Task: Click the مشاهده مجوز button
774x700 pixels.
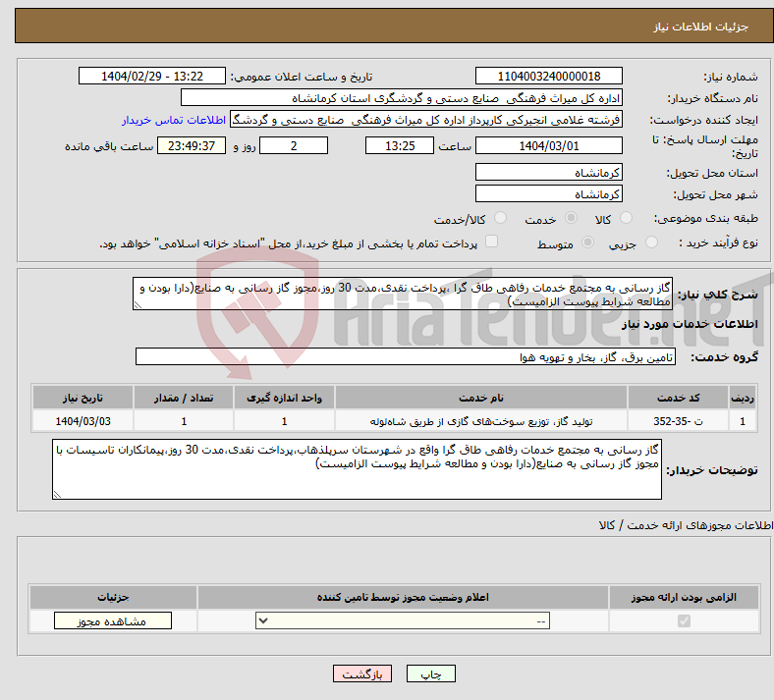Action: click(x=113, y=620)
